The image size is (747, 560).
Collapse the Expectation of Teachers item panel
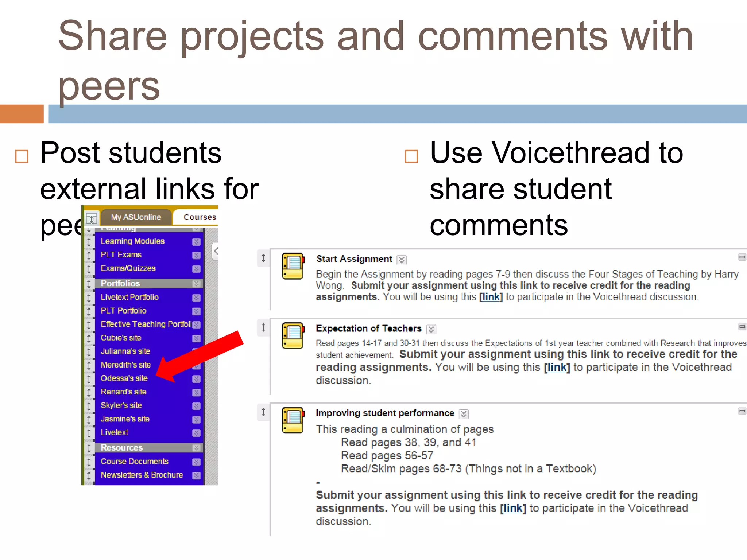[x=742, y=326]
